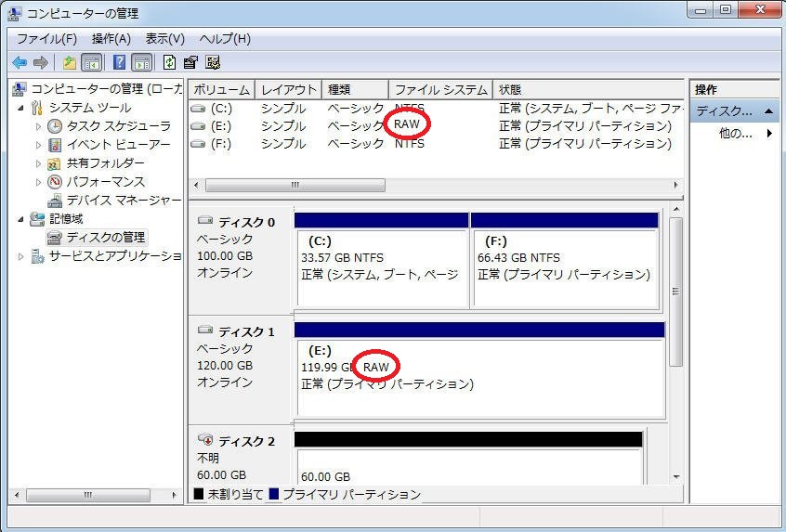Click the tree pane horizontal scrollbar thumb

pos(87,495)
